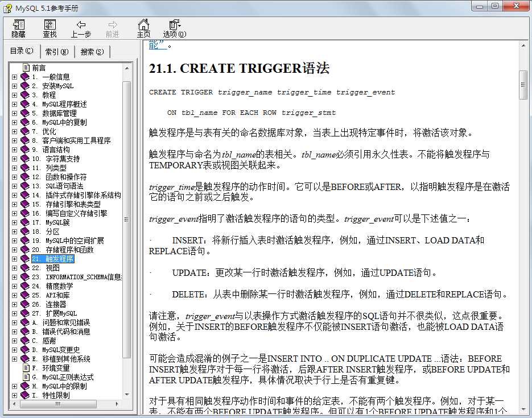
Task: Open 26. 连接器 topic
Action: coord(49,304)
